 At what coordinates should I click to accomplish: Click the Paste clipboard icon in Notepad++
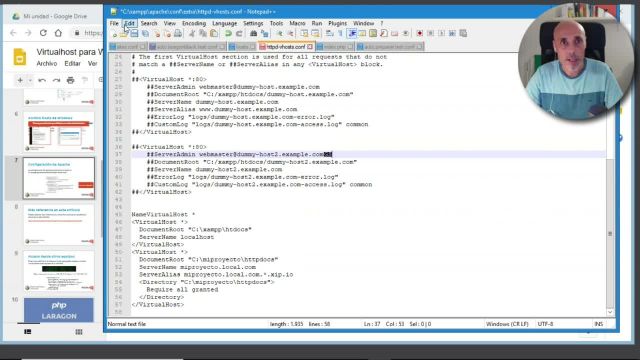pos(214,34)
